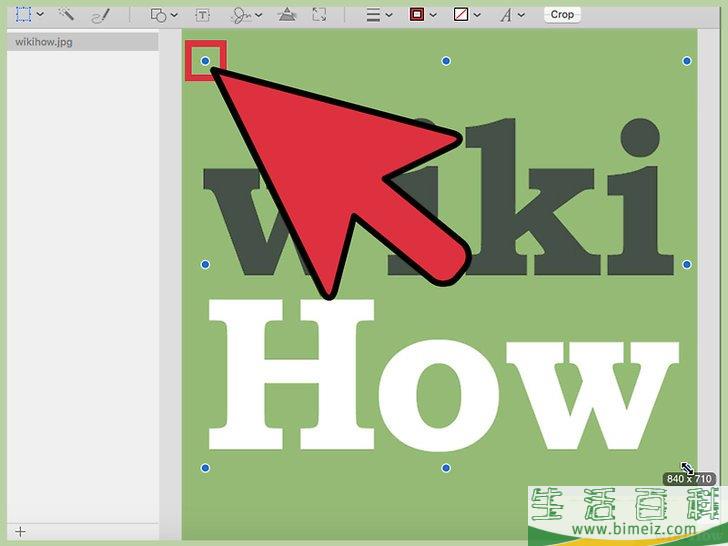Open the Shapes tool
Screen dimensions: 728x546
158,15
